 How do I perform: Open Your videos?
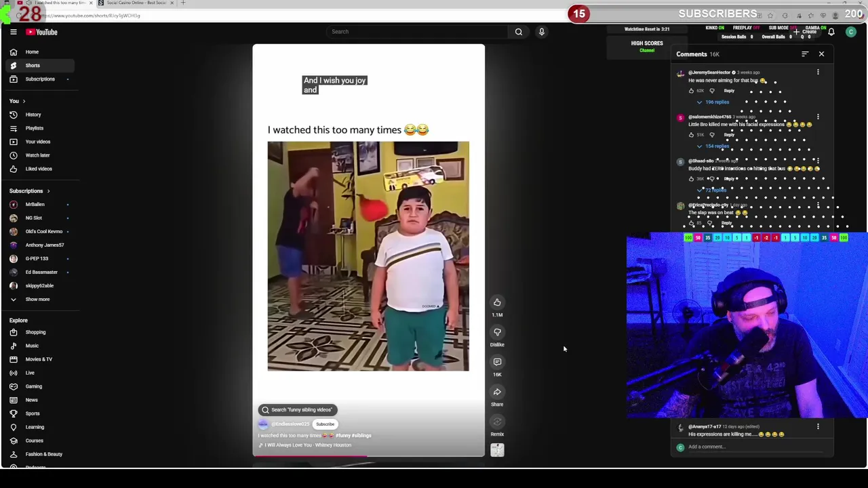[x=39, y=142]
